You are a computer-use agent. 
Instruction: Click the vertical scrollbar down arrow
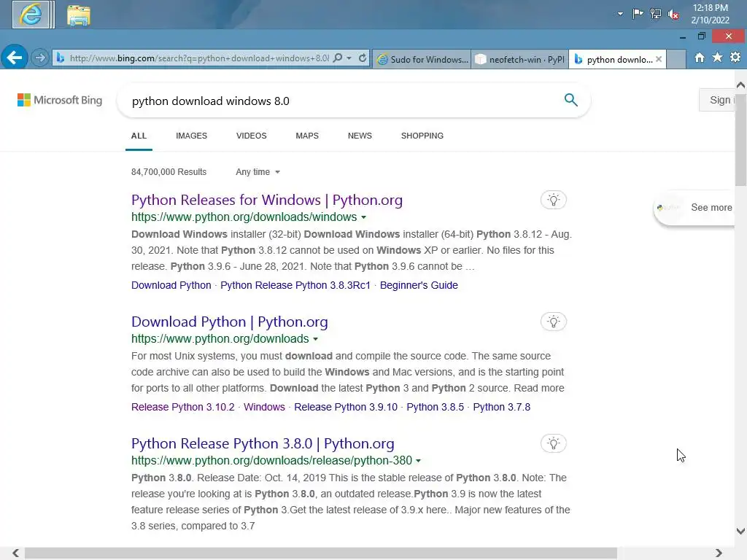[740, 531]
